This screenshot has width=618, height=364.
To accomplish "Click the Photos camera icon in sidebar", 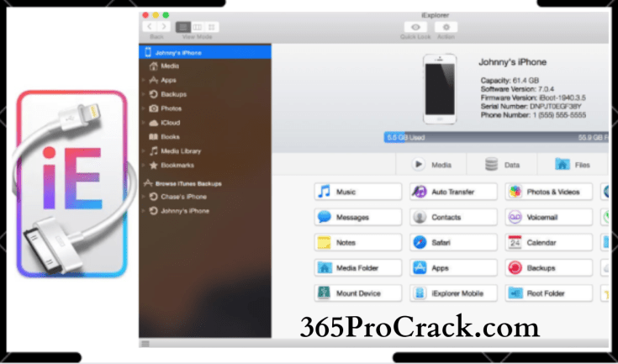I will (x=153, y=108).
